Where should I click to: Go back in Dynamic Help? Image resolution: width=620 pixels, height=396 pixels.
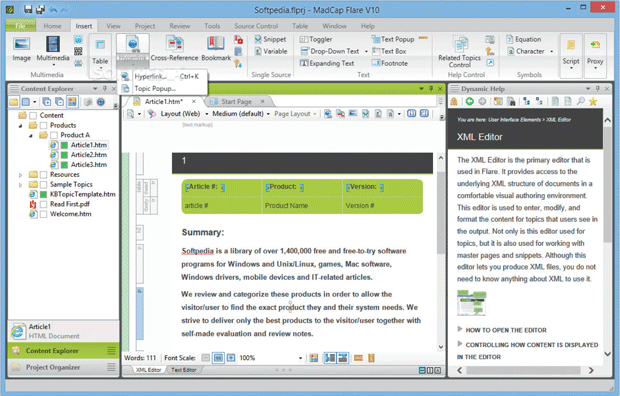click(469, 102)
